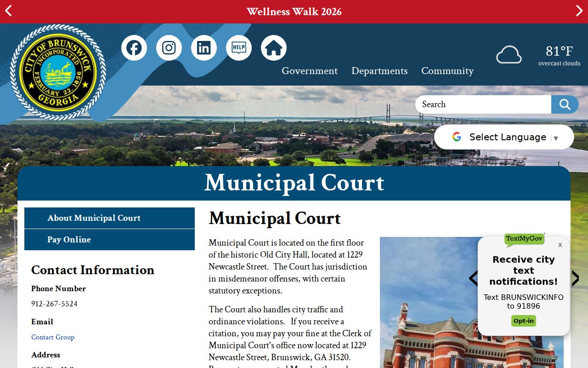Click the Help speech-bubble icon
This screenshot has height=368, width=588.
pyautogui.click(x=239, y=48)
